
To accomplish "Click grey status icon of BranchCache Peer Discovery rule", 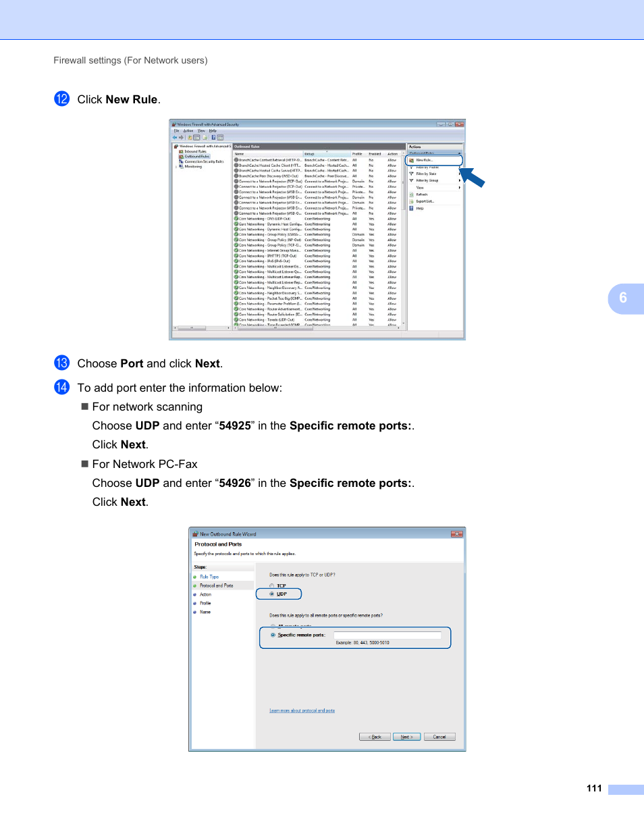I will (236, 176).
